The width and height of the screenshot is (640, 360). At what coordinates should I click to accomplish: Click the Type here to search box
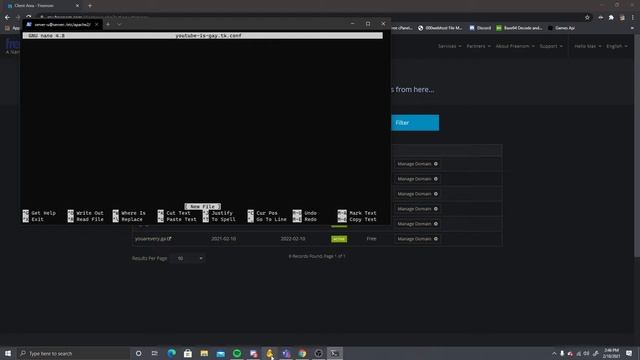click(x=73, y=353)
